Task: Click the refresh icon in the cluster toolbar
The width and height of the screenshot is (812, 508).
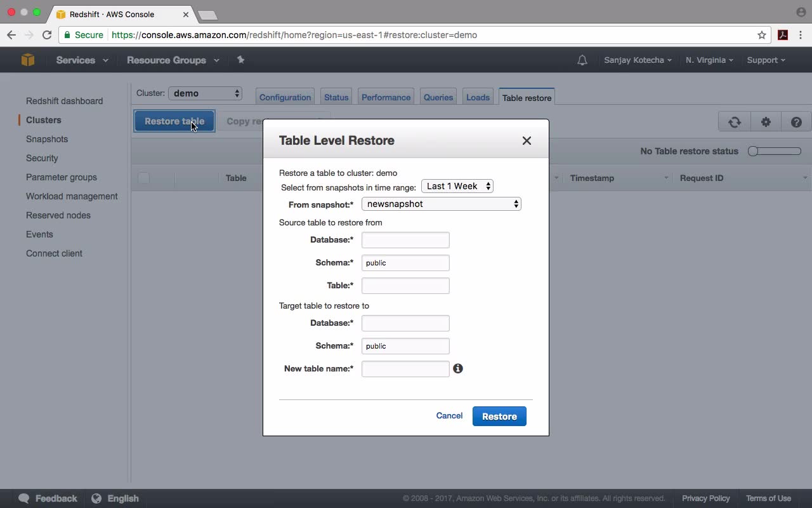Action: point(735,122)
